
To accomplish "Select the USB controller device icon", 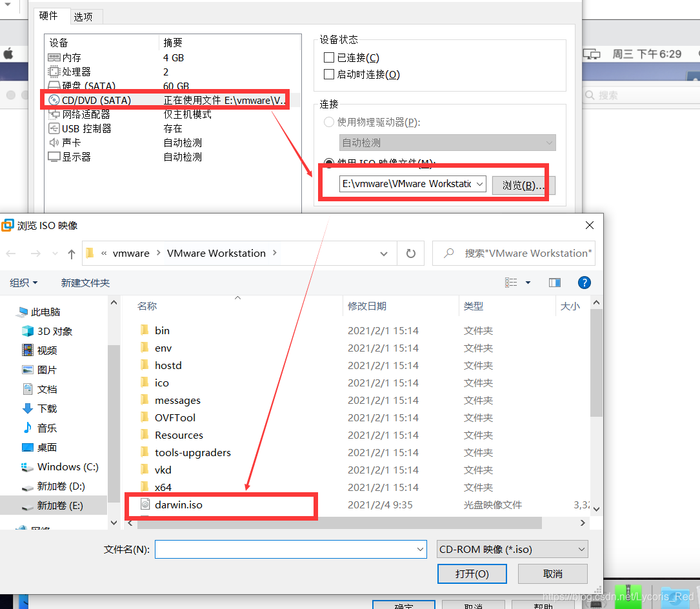I will (54, 128).
